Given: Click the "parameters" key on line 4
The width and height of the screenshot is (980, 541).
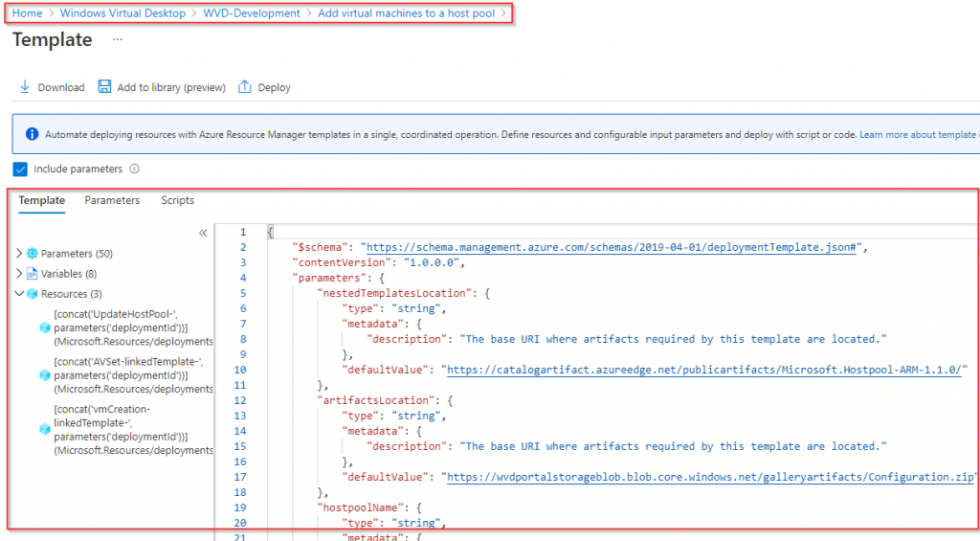Looking at the screenshot, I should coord(329,278).
